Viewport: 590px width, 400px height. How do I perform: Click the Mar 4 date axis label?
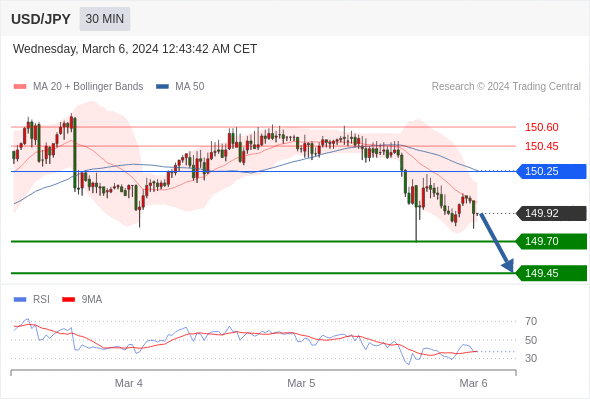click(x=129, y=383)
